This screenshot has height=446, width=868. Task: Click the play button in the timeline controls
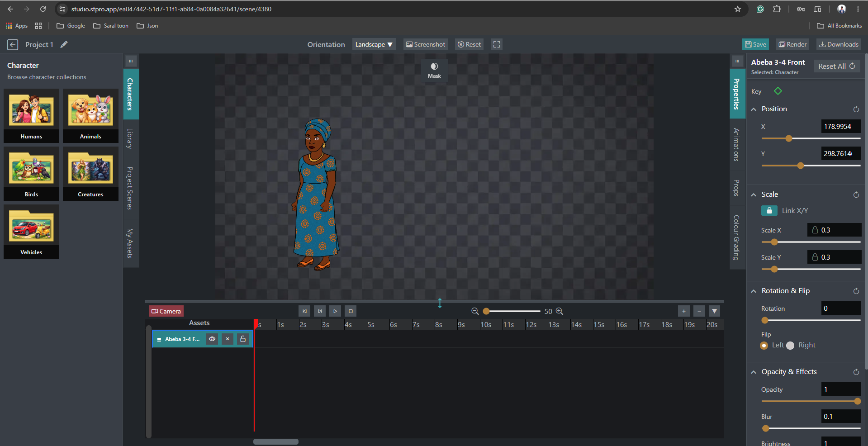tap(335, 311)
